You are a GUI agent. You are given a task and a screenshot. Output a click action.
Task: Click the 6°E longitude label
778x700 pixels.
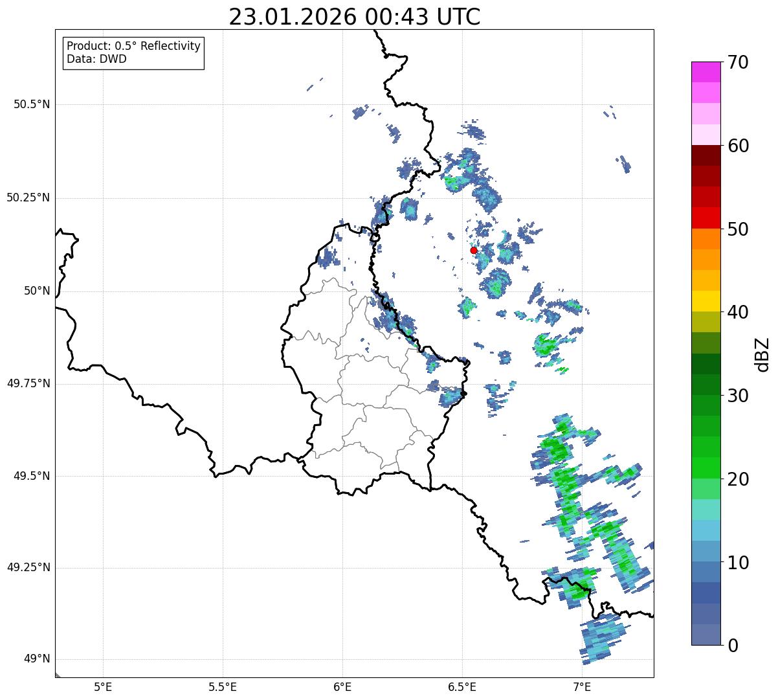click(x=342, y=686)
